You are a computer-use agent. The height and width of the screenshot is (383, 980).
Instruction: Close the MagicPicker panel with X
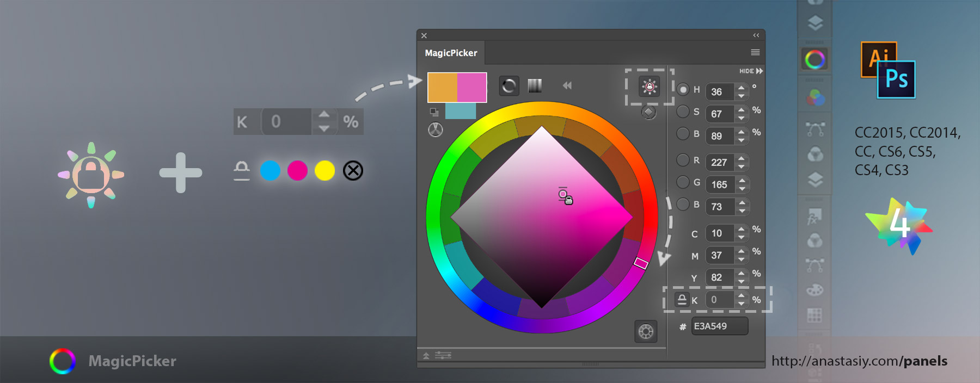(424, 36)
